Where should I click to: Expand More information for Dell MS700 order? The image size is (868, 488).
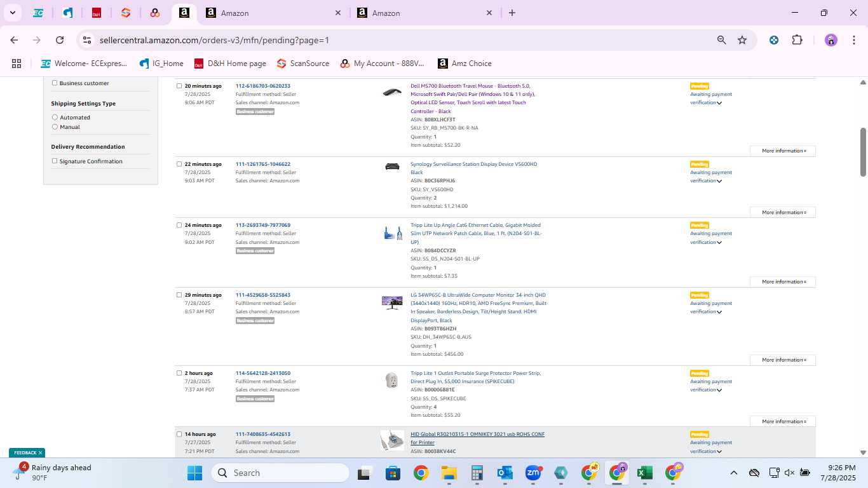coord(783,151)
